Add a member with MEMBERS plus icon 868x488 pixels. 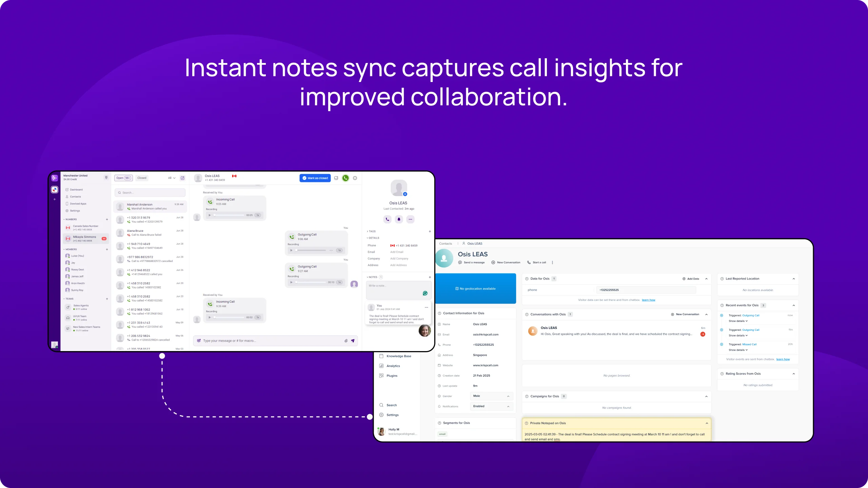(x=107, y=249)
